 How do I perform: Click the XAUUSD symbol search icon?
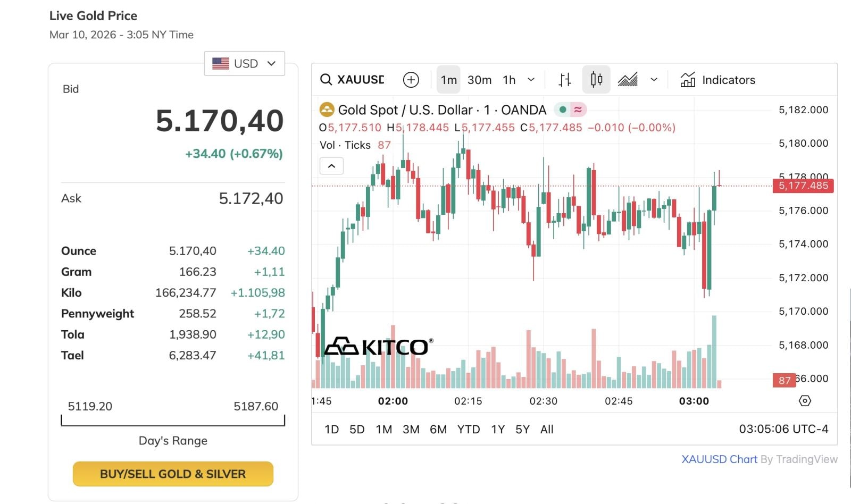326,80
